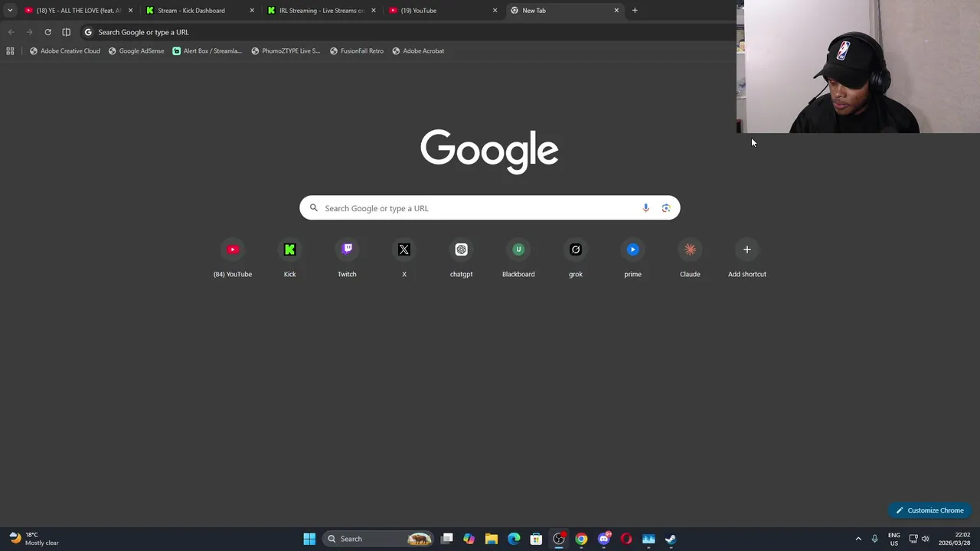This screenshot has height=551, width=980.
Task: Open Microsoft Store from taskbar
Action: [x=536, y=539]
